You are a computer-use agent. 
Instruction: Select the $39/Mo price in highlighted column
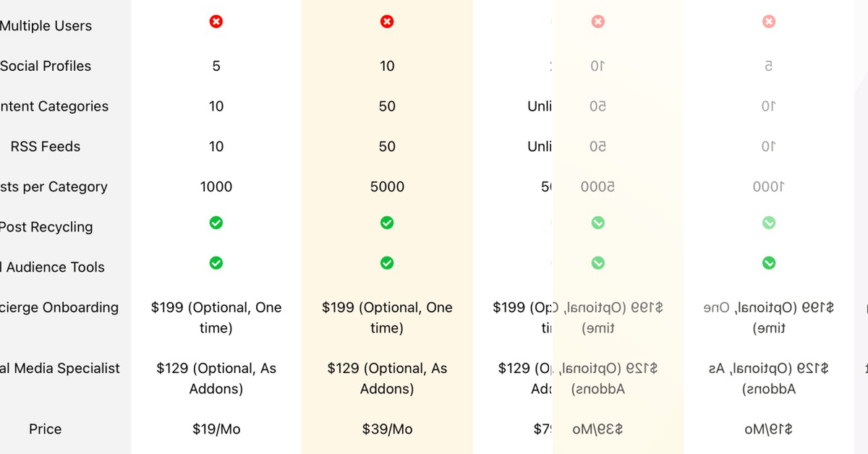coord(387,429)
